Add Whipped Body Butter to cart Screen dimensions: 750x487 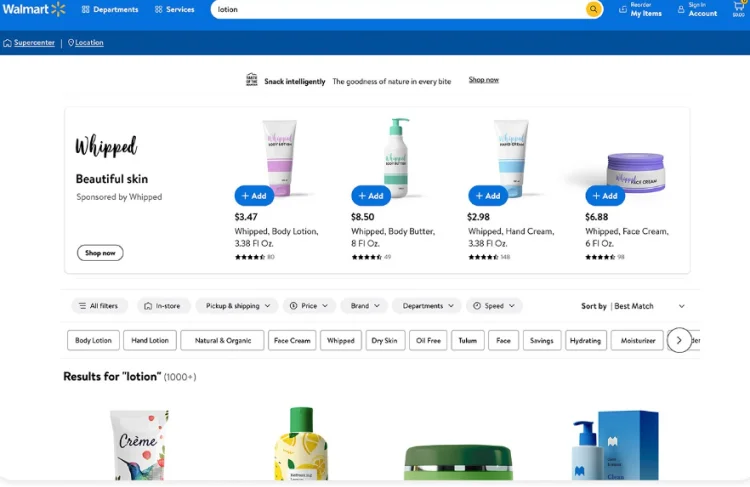tap(371, 196)
